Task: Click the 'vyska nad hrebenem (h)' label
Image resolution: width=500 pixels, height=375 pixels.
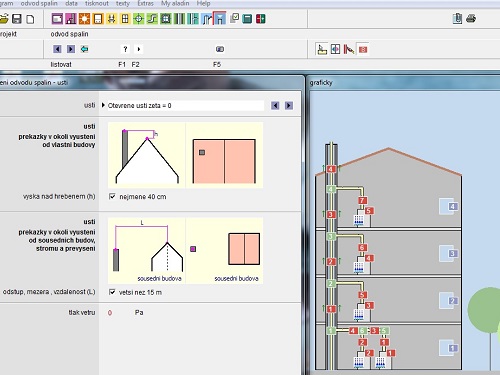Action: [59, 196]
